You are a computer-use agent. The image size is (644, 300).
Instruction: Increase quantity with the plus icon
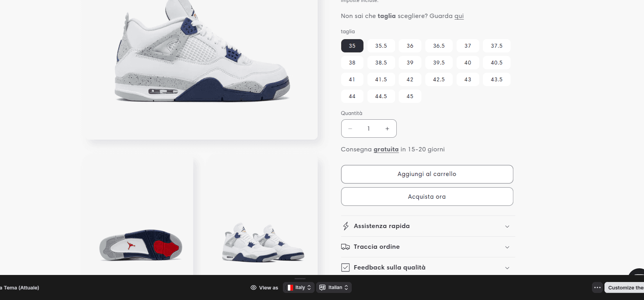point(387,129)
